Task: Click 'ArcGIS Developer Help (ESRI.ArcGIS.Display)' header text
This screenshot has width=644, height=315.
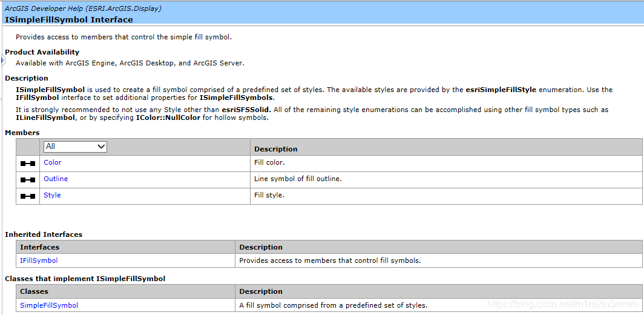Action: tap(83, 8)
